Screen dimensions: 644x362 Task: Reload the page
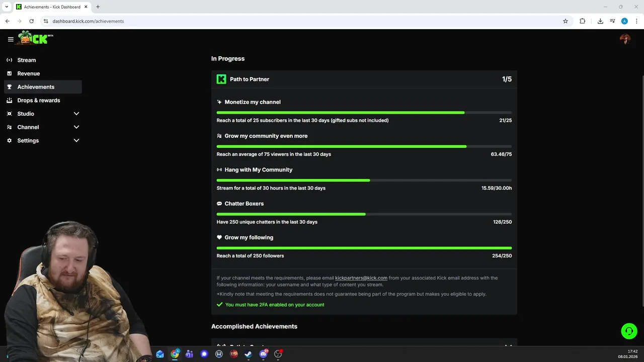[32, 21]
